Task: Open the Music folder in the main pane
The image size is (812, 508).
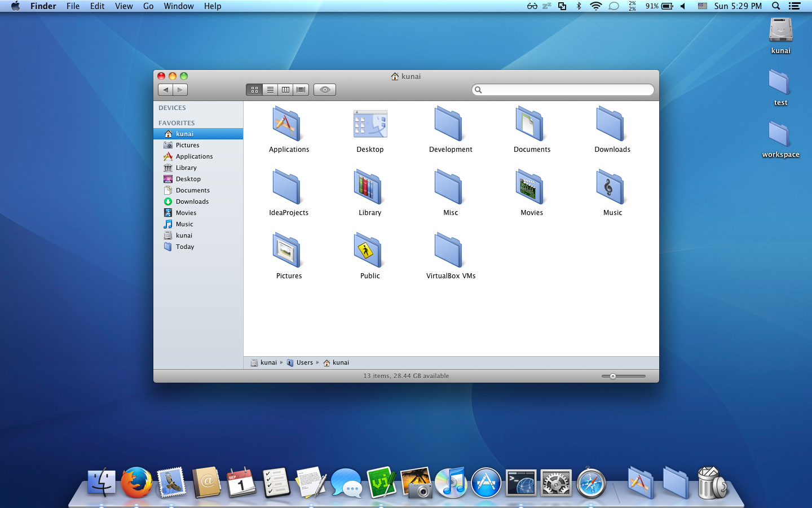Action: tap(612, 187)
